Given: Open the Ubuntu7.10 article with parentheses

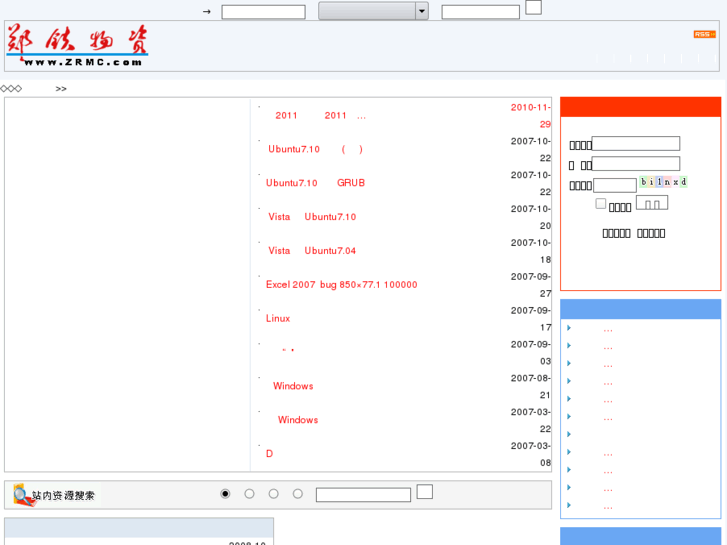Looking at the screenshot, I should coord(315,149).
